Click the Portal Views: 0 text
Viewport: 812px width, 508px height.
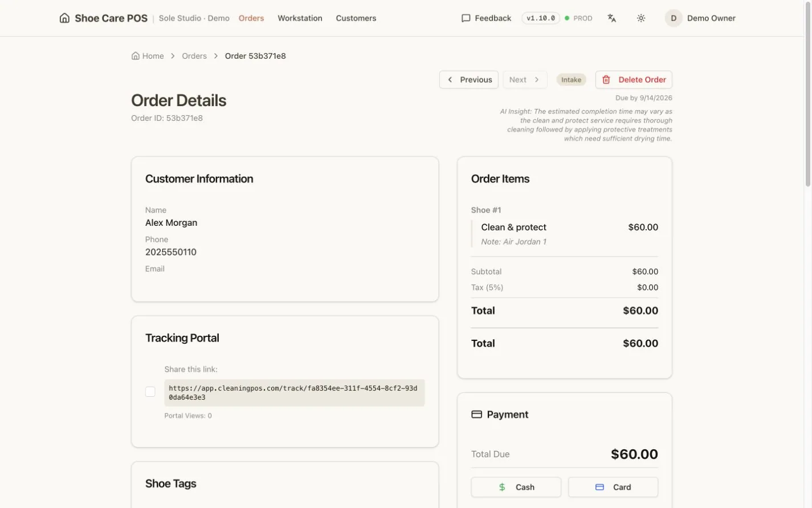pyautogui.click(x=188, y=416)
